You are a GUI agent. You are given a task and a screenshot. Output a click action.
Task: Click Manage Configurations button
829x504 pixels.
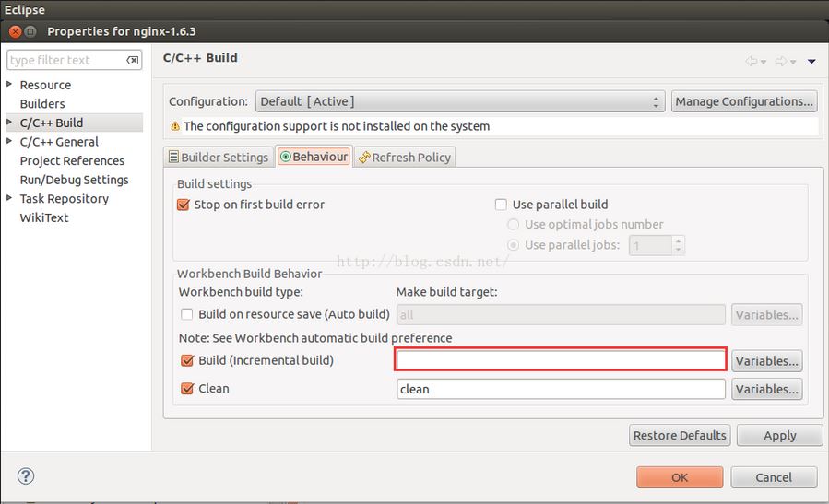744,101
